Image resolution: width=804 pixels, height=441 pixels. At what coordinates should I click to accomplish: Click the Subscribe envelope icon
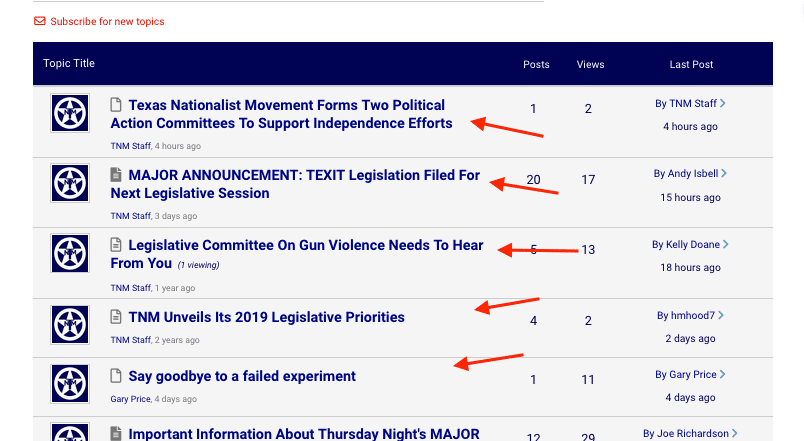coord(39,21)
